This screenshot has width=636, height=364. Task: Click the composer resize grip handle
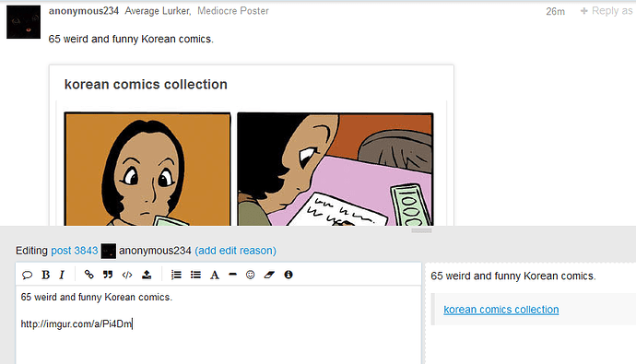(x=421, y=230)
